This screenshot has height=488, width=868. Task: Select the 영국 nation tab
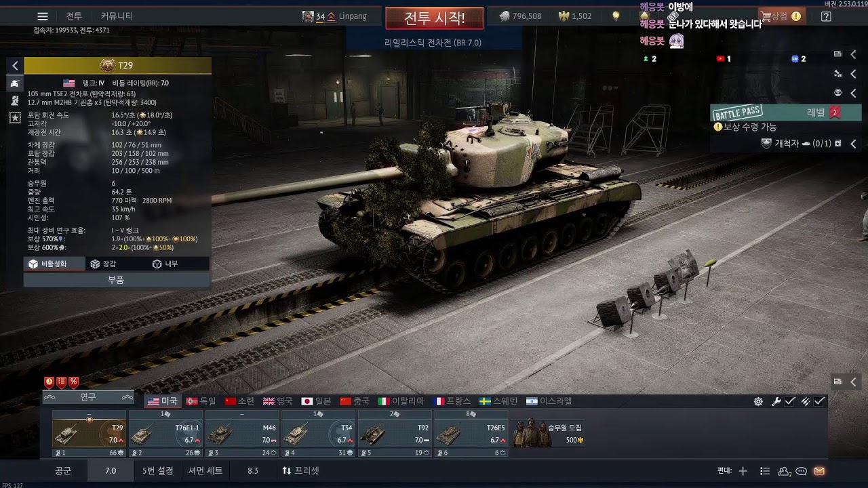click(278, 401)
